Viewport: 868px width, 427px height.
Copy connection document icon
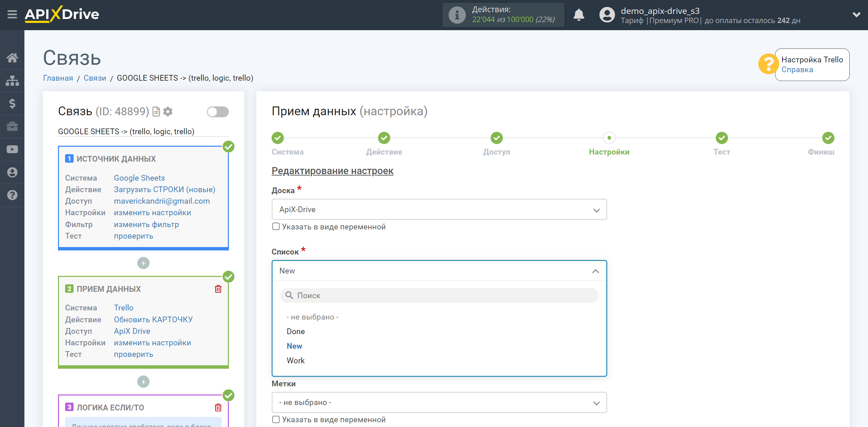click(x=156, y=111)
